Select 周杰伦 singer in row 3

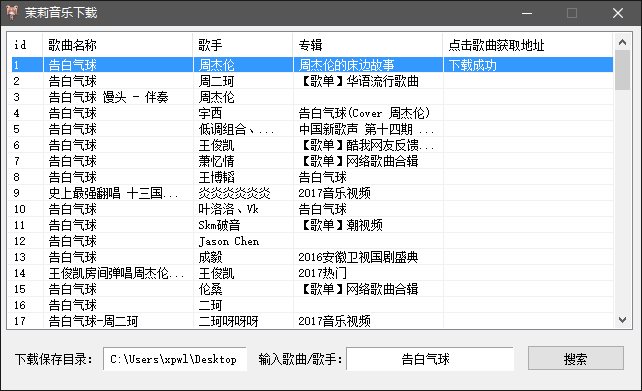(217, 97)
